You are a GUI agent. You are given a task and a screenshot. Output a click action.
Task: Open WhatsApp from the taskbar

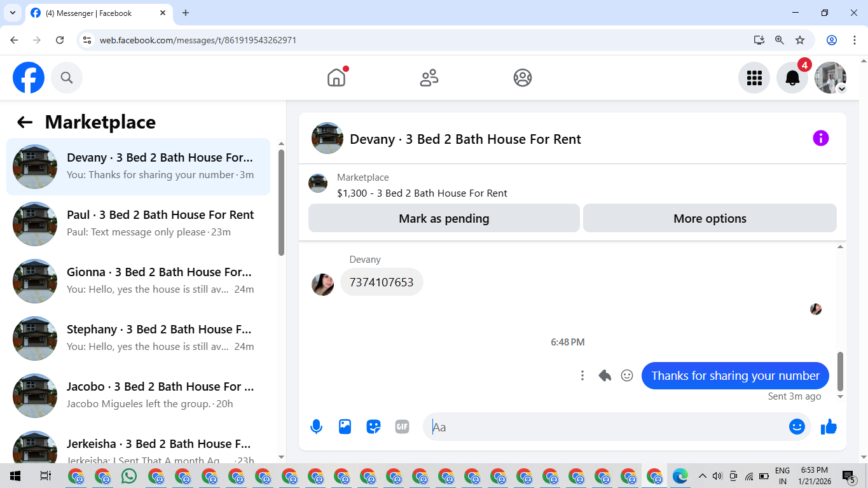[x=129, y=476]
